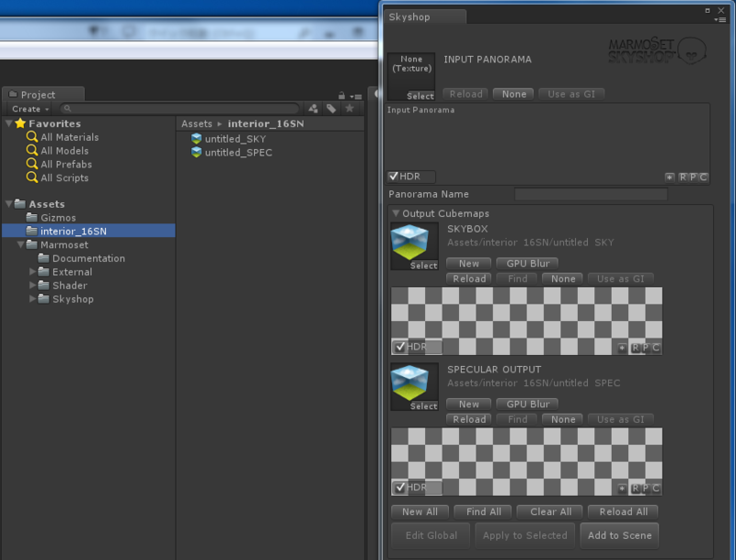Viewport: 736px width, 560px height.
Task: Click the star icon to save search
Action: coord(350,109)
